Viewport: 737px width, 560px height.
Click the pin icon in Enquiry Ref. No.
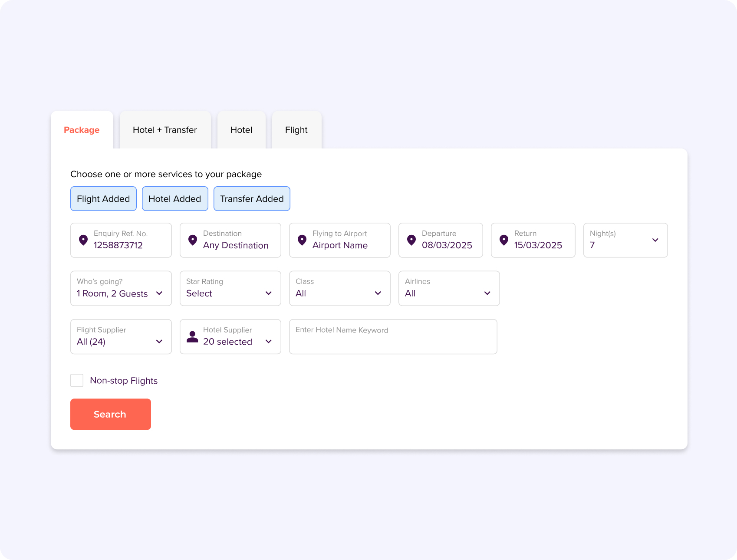[x=83, y=240]
